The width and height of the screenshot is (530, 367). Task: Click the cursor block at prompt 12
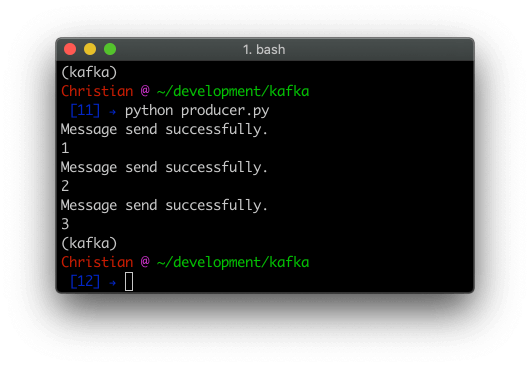point(129,282)
